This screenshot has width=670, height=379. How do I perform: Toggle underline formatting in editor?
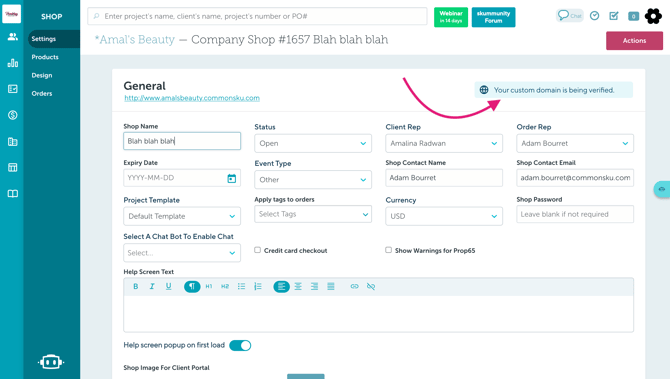[168, 286]
